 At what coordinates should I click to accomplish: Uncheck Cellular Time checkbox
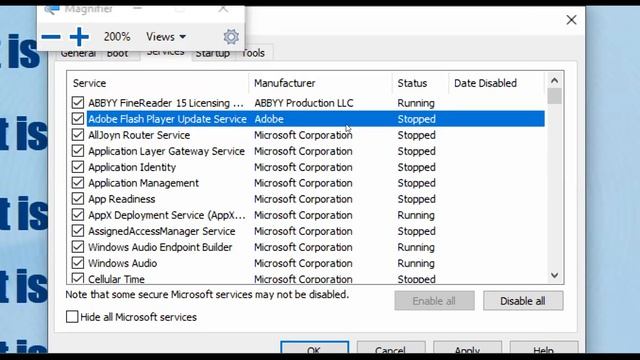(78, 278)
